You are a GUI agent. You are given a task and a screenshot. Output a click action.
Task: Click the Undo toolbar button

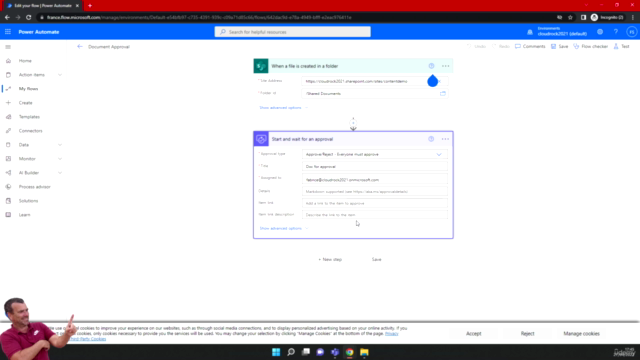(x=476, y=47)
